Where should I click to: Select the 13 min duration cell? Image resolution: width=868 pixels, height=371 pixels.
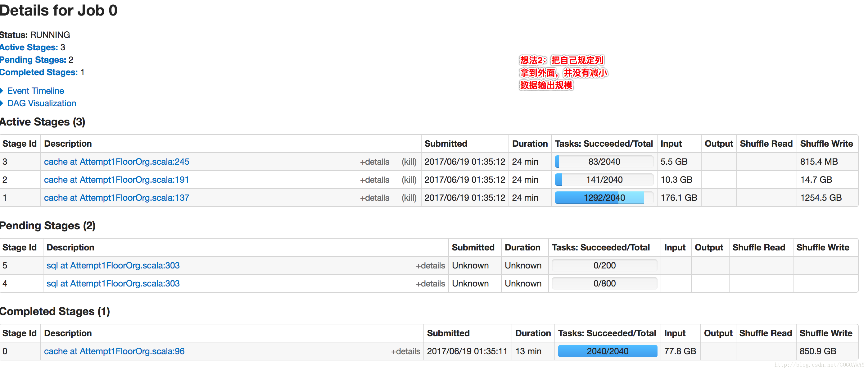coord(528,351)
